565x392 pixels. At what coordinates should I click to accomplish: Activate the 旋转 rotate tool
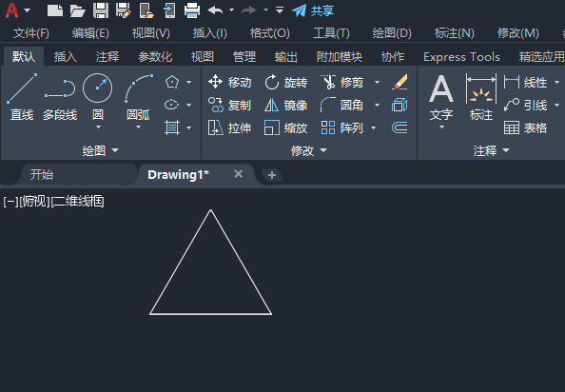[x=285, y=83]
